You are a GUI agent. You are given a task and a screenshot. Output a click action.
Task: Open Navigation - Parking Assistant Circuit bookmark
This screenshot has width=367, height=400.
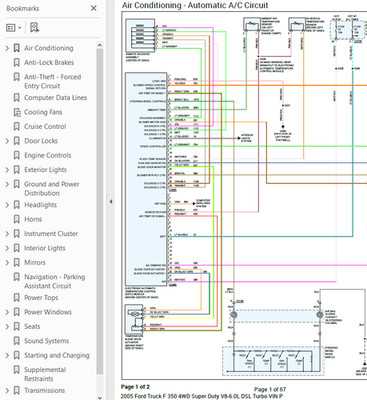[55, 281]
